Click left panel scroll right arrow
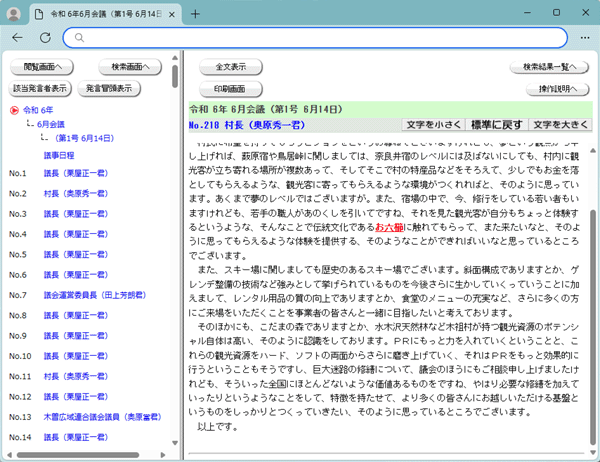The image size is (600, 462). click(x=163, y=455)
